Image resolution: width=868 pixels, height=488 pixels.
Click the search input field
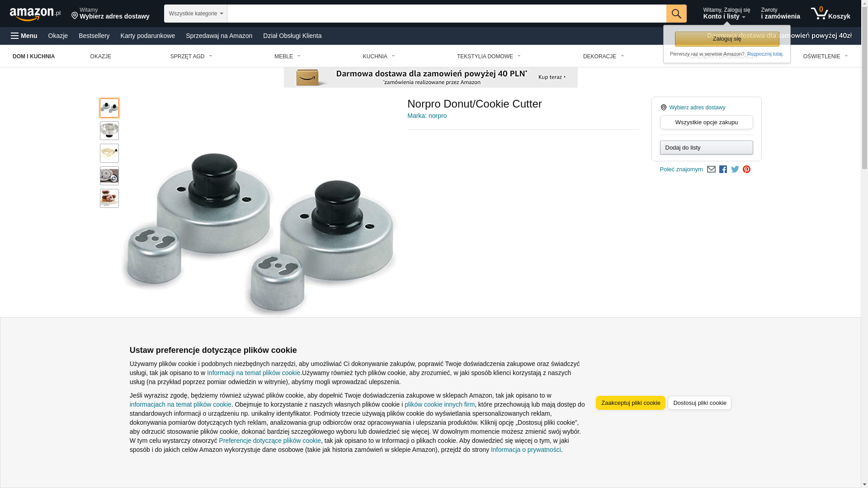pos(446,14)
